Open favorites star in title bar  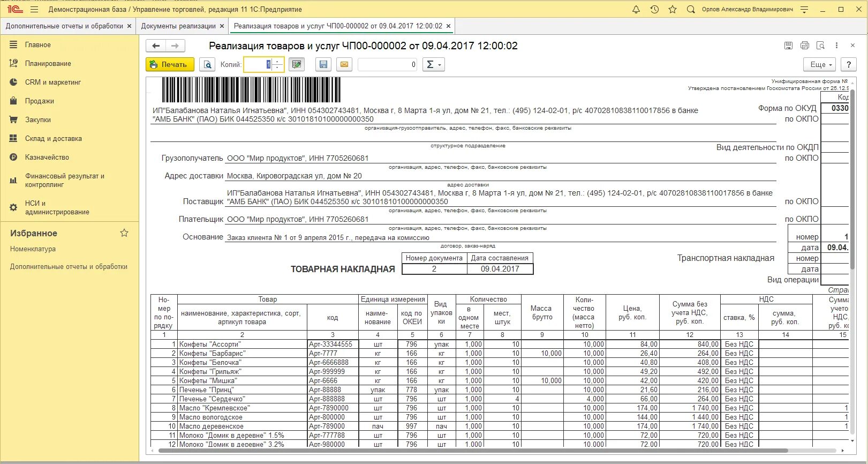point(673,9)
